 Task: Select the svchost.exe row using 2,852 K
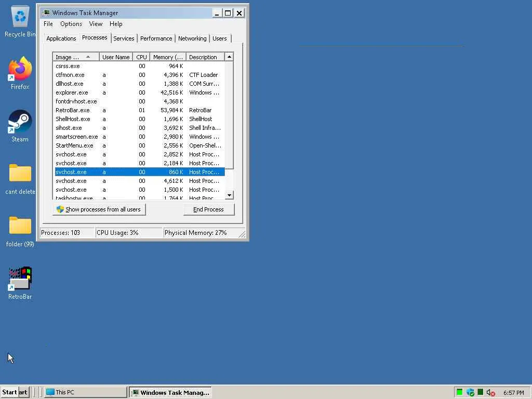tap(139, 154)
